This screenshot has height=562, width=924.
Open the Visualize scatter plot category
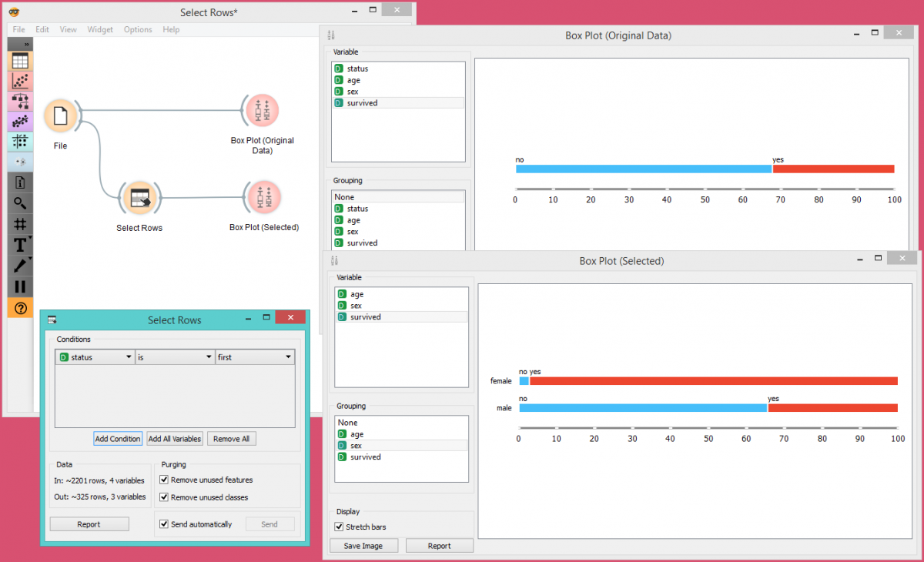coord(21,81)
